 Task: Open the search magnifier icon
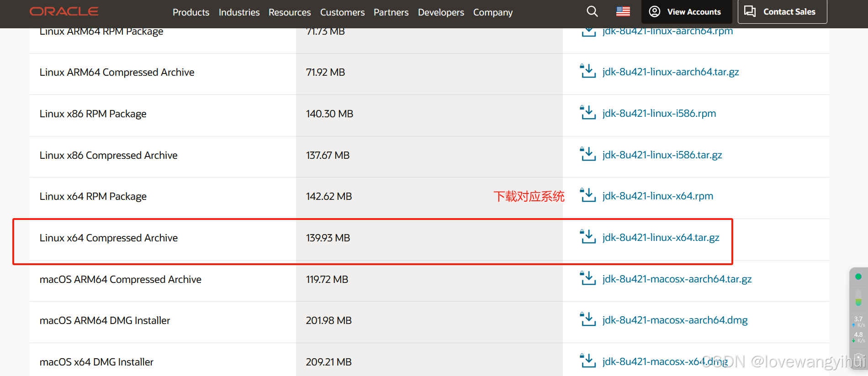(592, 11)
